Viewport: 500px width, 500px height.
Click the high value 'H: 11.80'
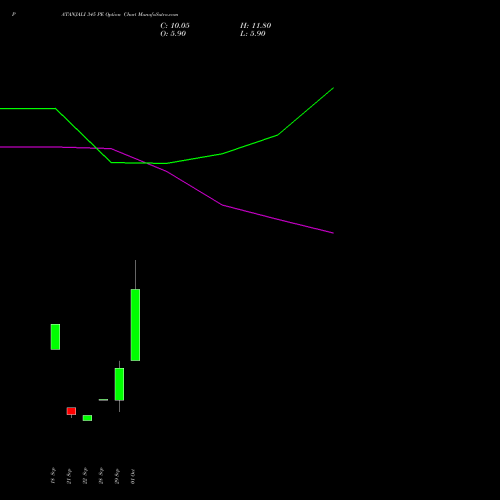click(x=256, y=26)
